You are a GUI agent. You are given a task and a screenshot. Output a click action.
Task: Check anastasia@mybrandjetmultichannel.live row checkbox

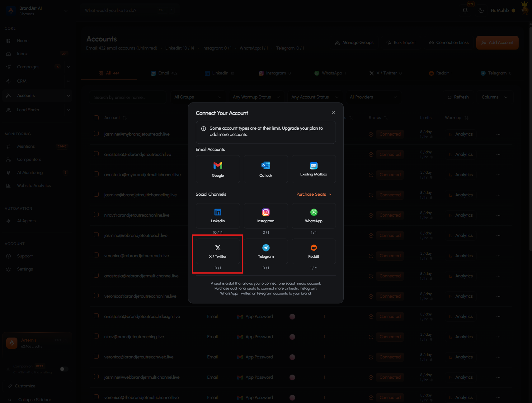point(96,174)
